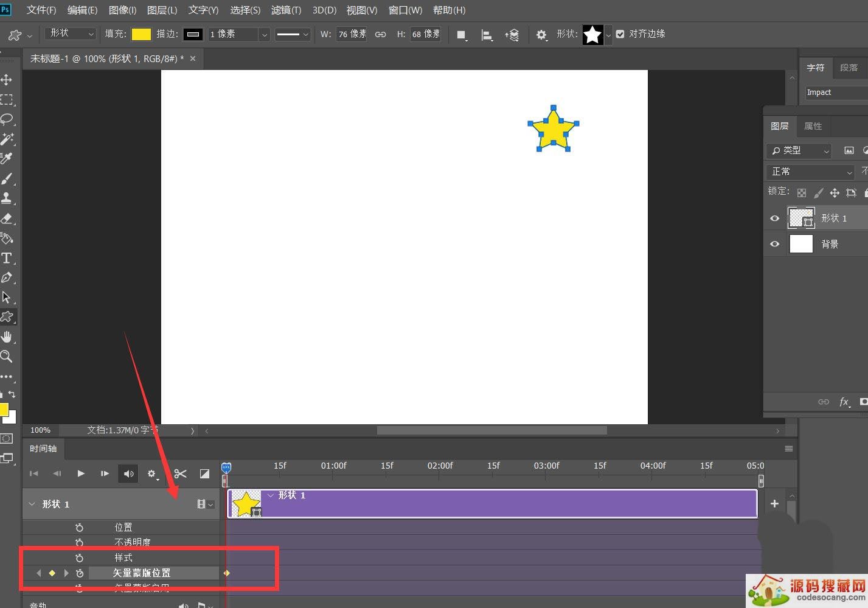868x608 pixels.
Task: Select the Zoom tool
Action: 7,356
